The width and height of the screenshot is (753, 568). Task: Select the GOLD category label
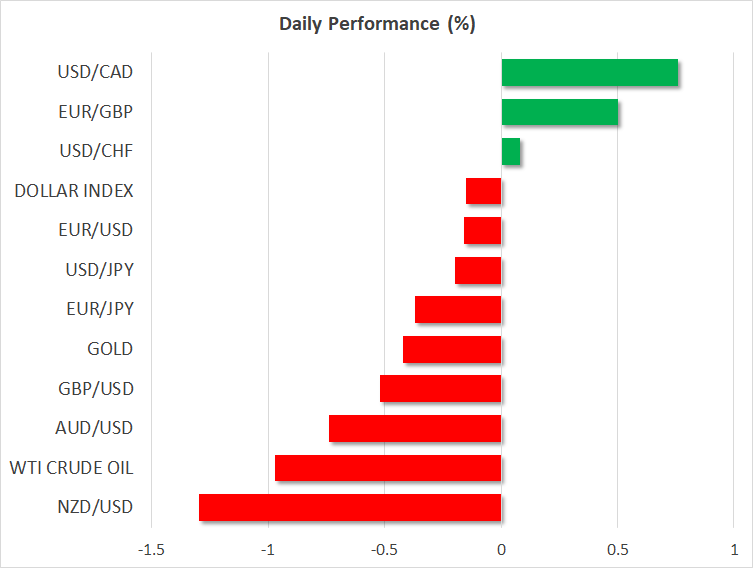point(110,349)
